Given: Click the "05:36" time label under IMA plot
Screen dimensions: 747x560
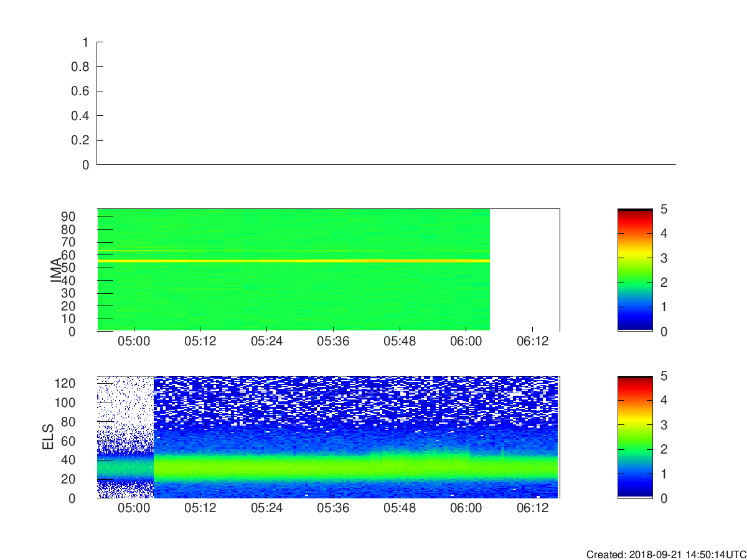Looking at the screenshot, I should [x=333, y=342].
